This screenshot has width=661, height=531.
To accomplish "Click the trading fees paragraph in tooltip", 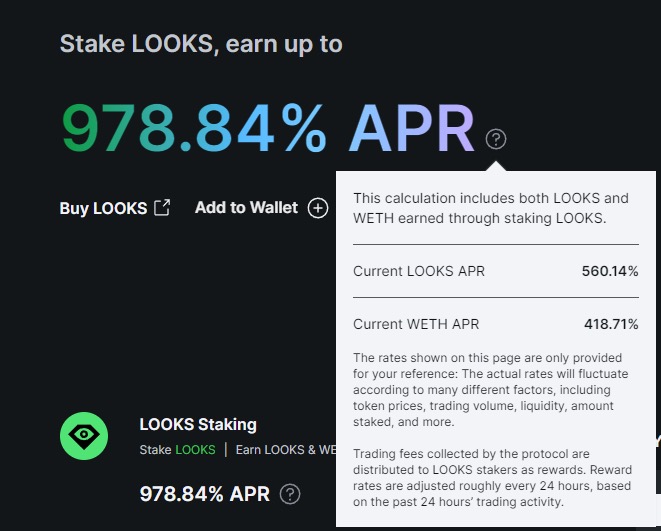I will point(492,478).
